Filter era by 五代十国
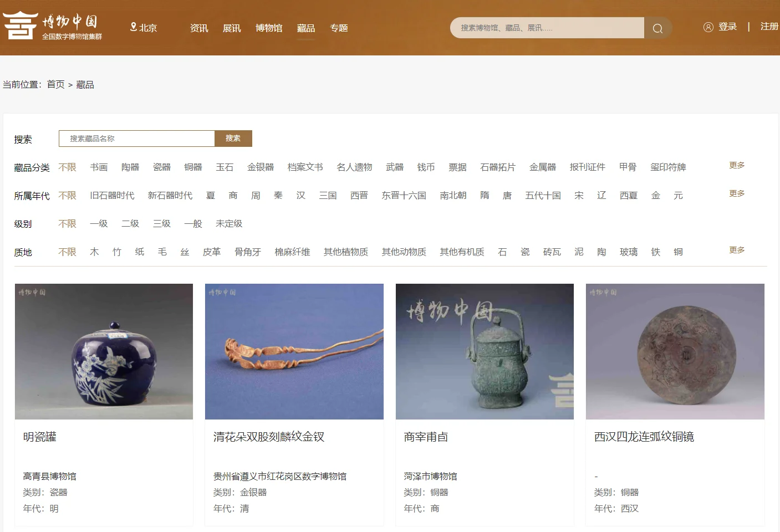Viewport: 780px width, 532px height. point(543,195)
